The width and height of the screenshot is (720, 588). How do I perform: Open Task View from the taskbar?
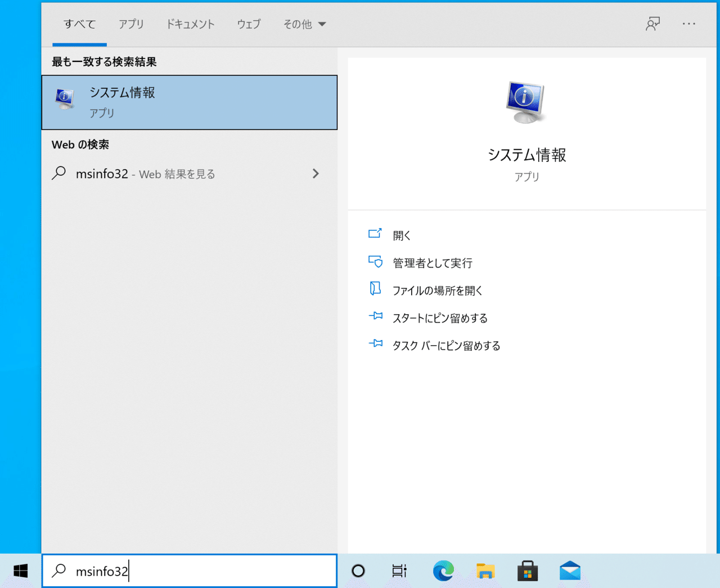[399, 571]
